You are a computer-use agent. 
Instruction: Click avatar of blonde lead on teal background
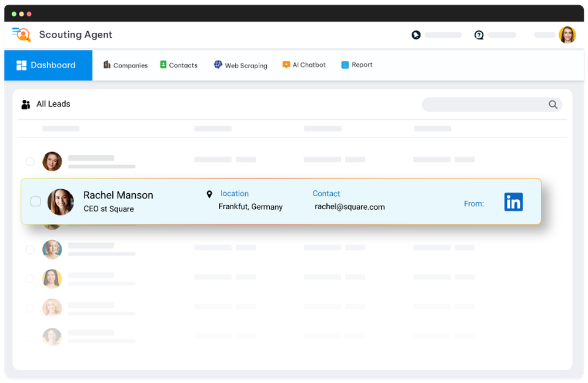point(52,250)
